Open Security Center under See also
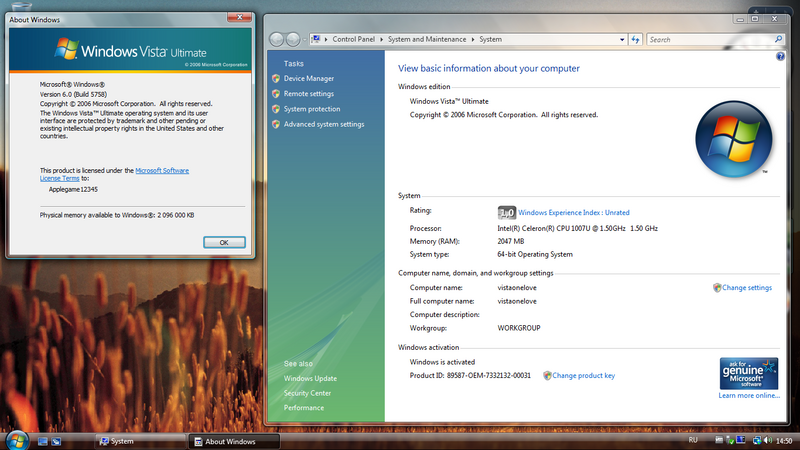Screen dimensions: 800x450 (x=307, y=393)
